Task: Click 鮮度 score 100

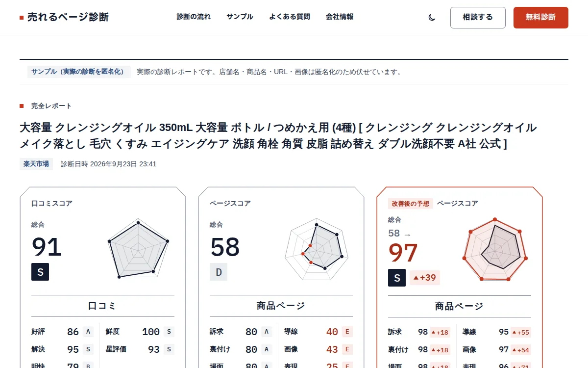Action: tap(151, 332)
